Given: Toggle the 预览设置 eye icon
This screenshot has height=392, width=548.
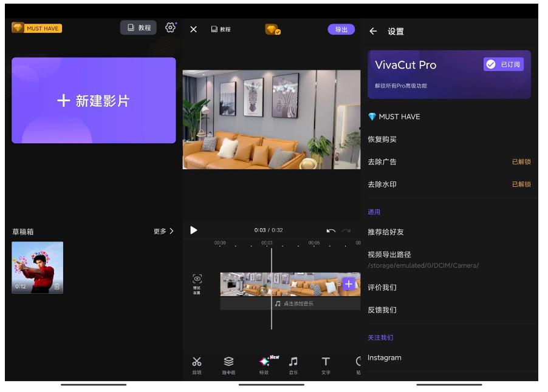Looking at the screenshot, I should (x=197, y=282).
